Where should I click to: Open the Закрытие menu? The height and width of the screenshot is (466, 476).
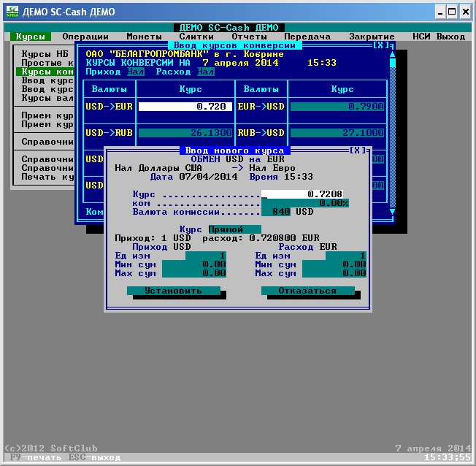click(x=372, y=37)
